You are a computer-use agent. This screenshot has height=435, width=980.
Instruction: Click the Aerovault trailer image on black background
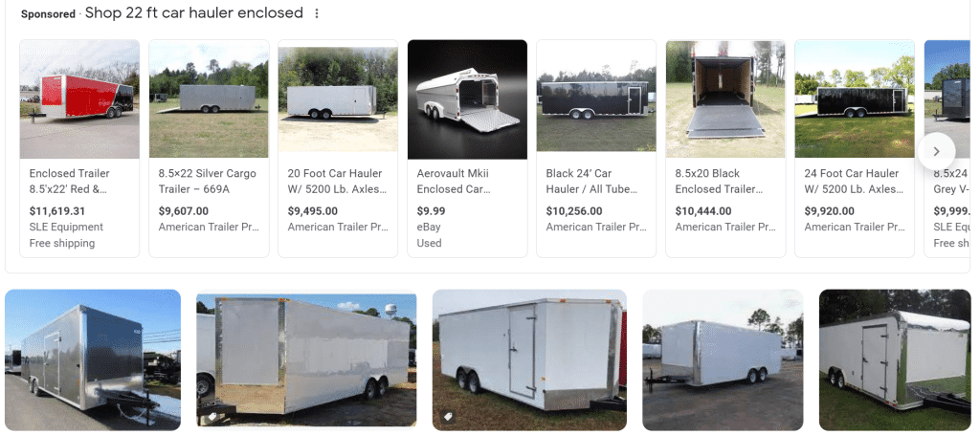(x=467, y=98)
